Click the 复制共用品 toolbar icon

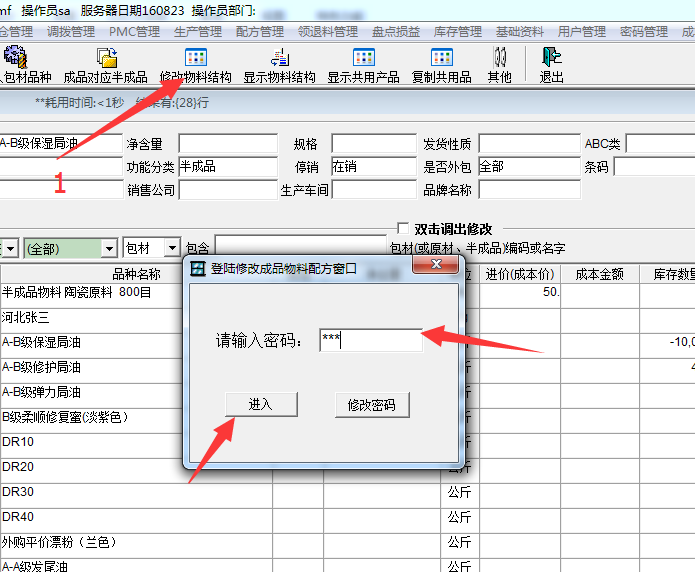442,65
